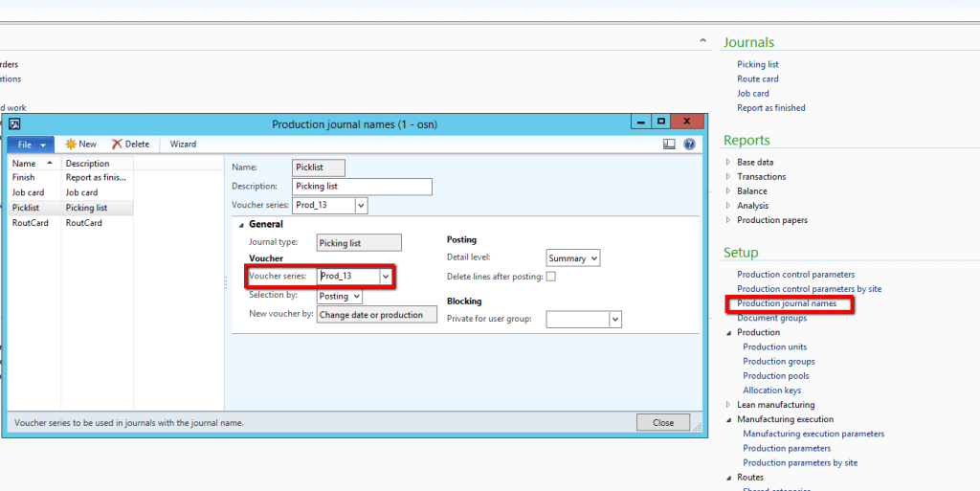The height and width of the screenshot is (491, 980).
Task: Click the Description text field
Action: [x=363, y=187]
